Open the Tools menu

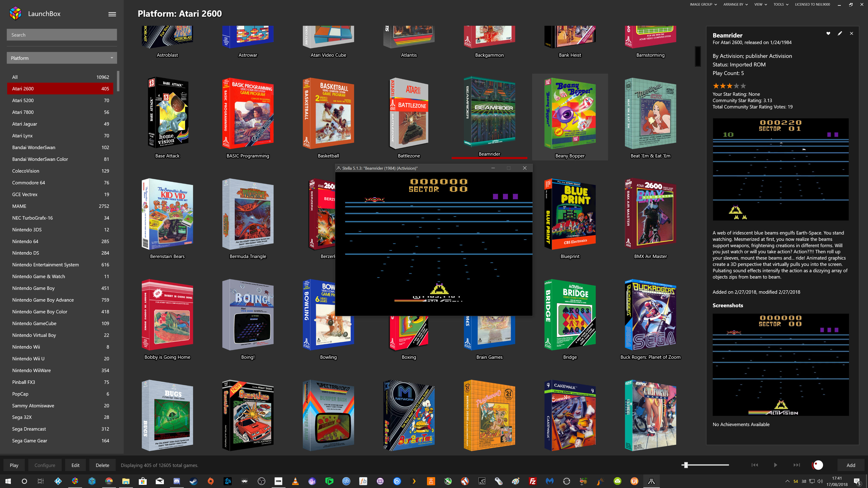pos(781,4)
